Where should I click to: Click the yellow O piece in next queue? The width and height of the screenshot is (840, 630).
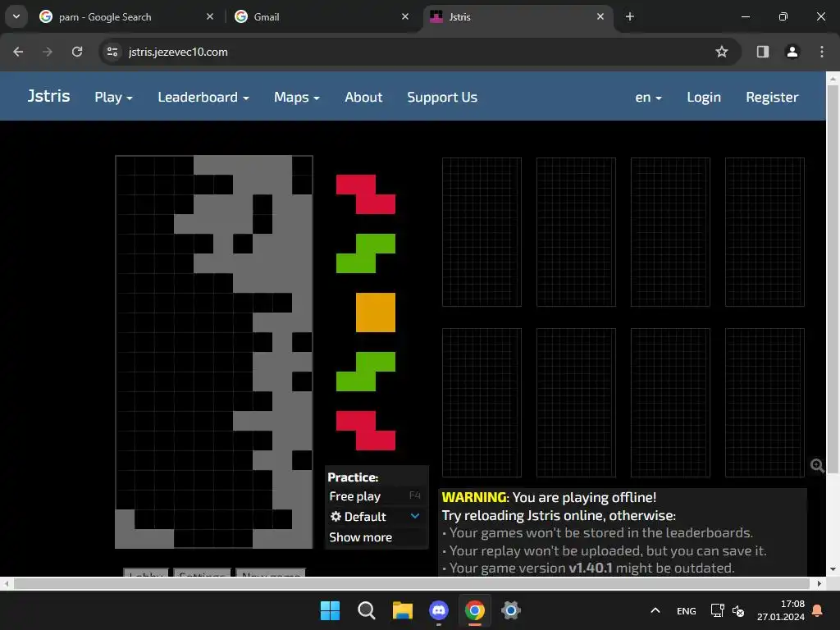pyautogui.click(x=376, y=313)
